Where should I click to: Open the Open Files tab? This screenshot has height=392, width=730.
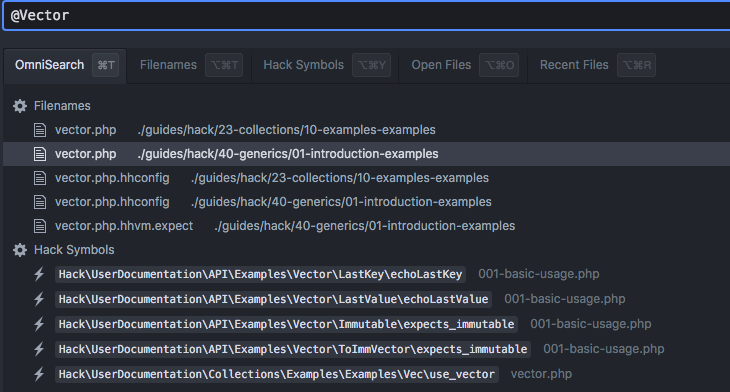(464, 65)
